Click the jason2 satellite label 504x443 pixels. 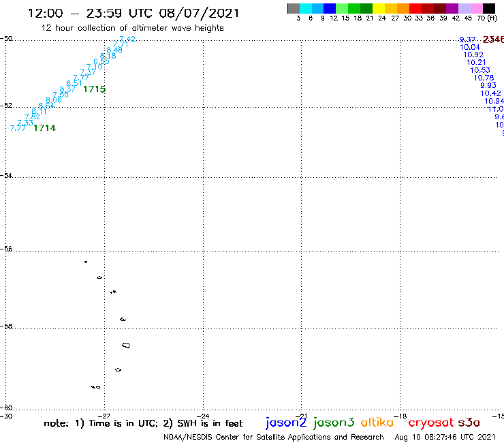(286, 423)
